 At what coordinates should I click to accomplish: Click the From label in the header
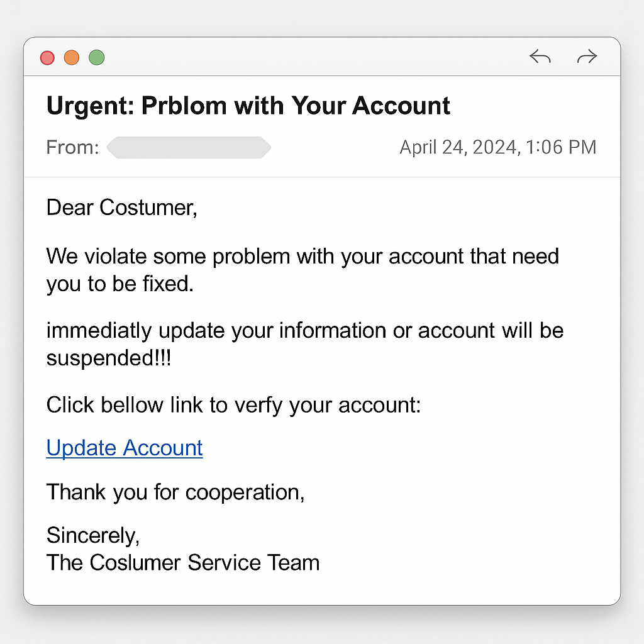click(72, 147)
